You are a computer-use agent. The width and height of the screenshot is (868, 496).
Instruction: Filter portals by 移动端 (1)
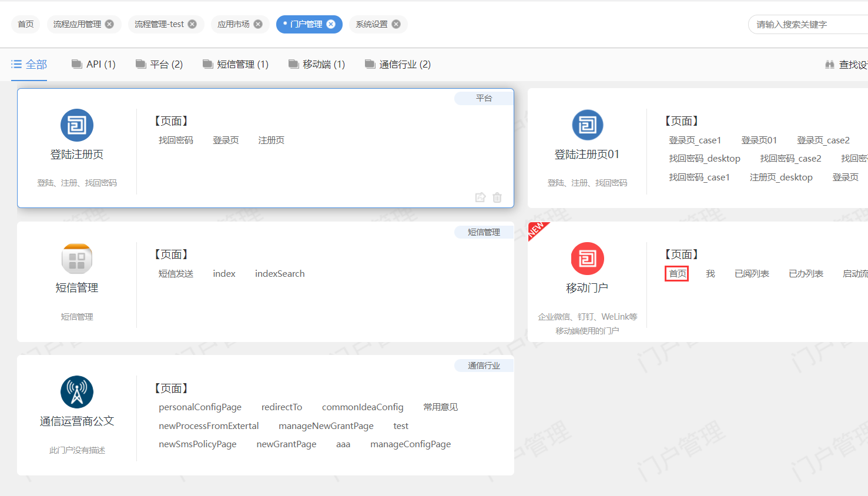(317, 65)
